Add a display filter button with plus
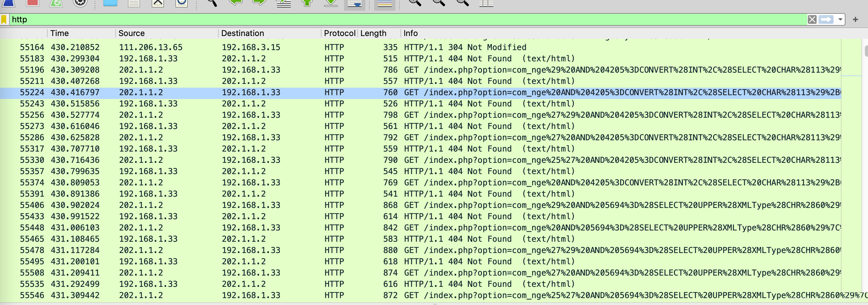Image resolution: width=868 pixels, height=305 pixels. tap(855, 19)
